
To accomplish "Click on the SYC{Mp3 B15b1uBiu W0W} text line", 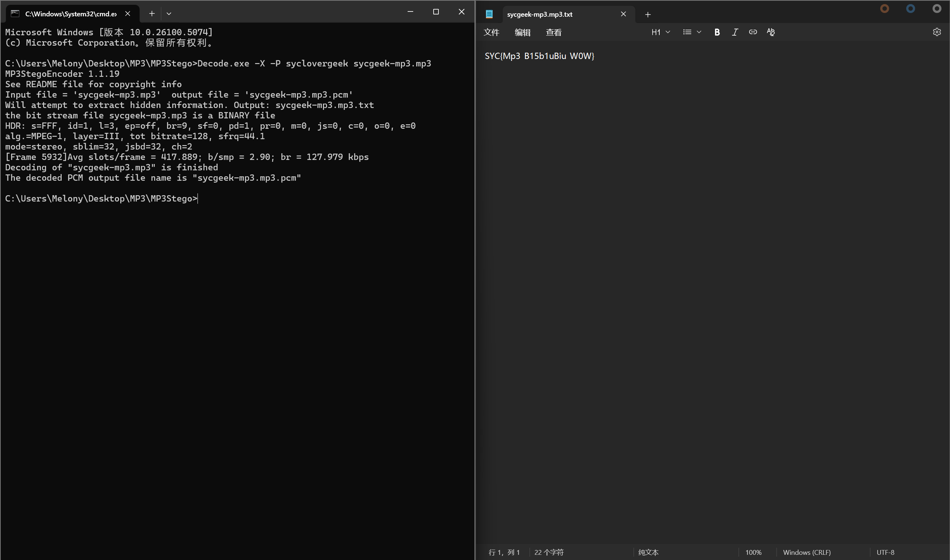I will (x=539, y=56).
